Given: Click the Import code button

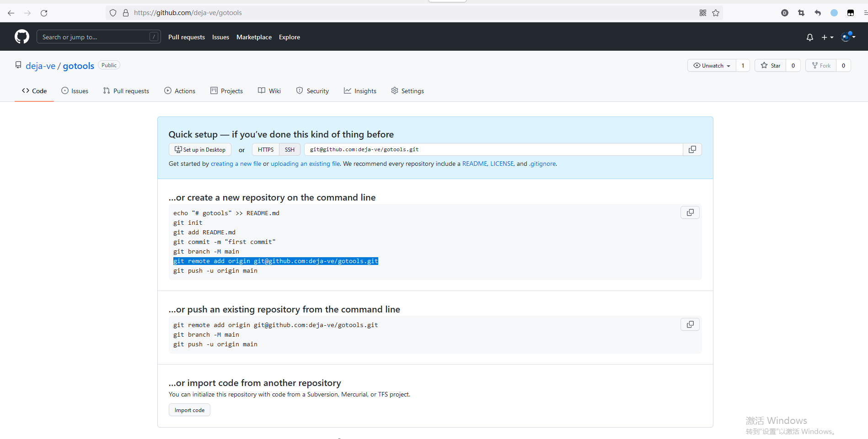Looking at the screenshot, I should tap(189, 410).
